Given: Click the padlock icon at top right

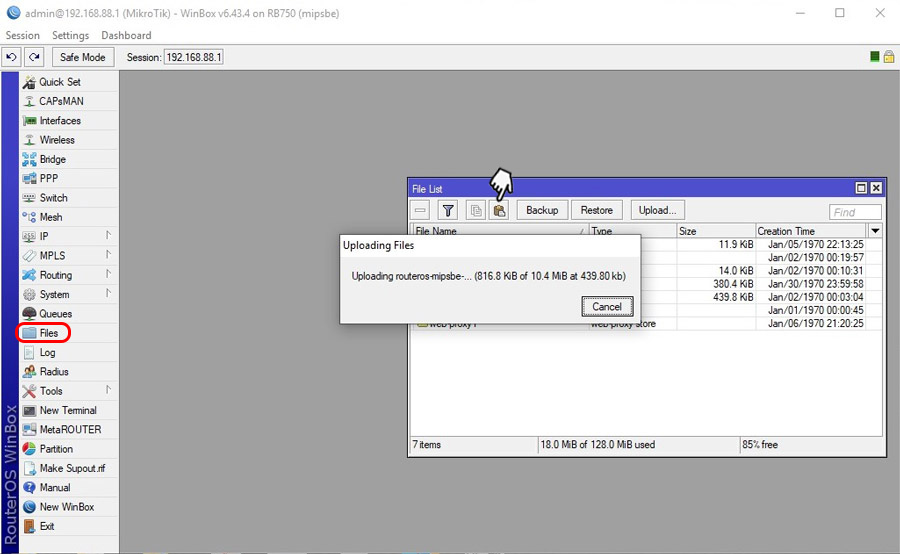Looking at the screenshot, I should pyautogui.click(x=889, y=56).
